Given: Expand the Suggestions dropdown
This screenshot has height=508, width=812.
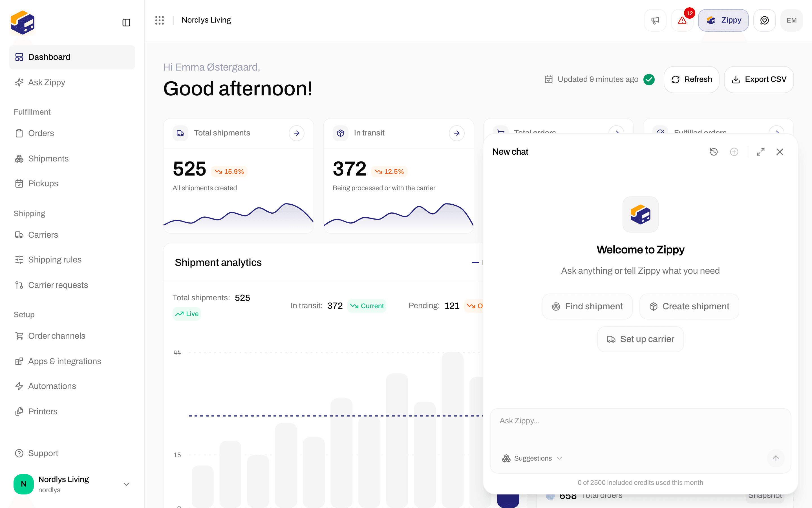Looking at the screenshot, I should [x=532, y=458].
